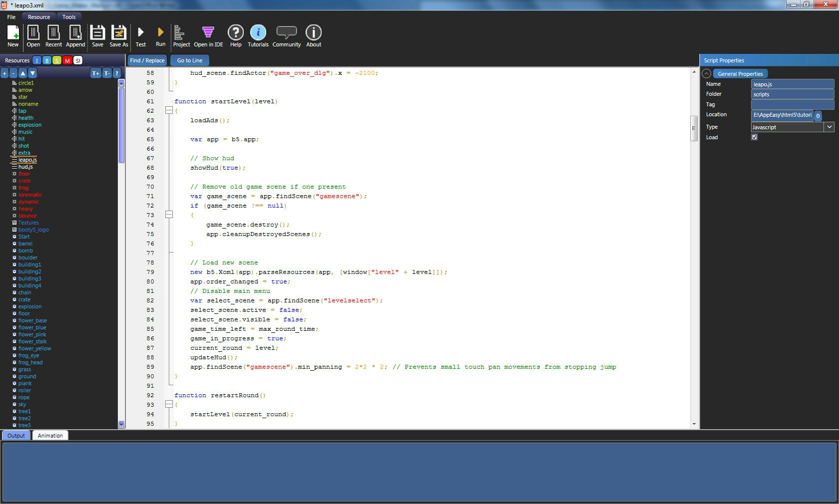The image size is (839, 504).
Task: Create a new project with the New icon
Action: point(12,35)
